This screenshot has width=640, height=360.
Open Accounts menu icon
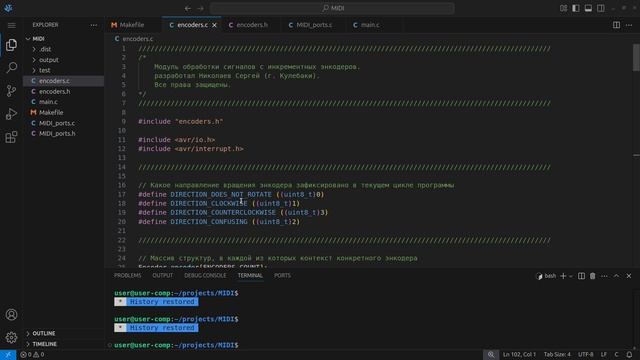[11, 315]
